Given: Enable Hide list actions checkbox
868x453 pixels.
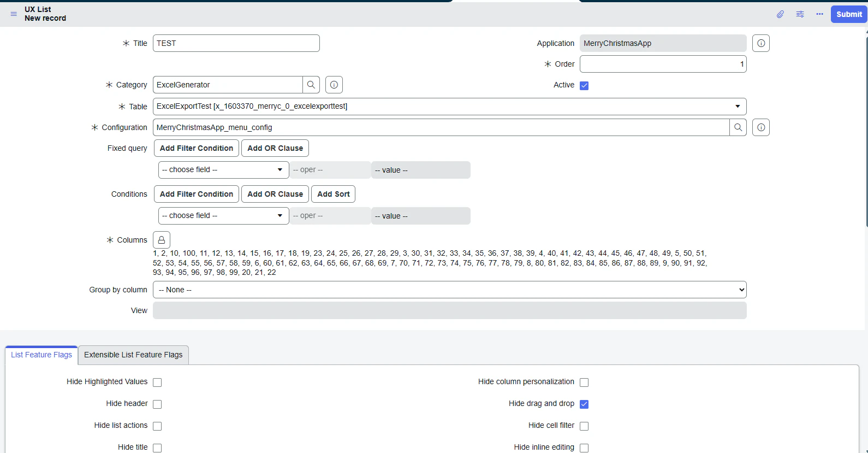Looking at the screenshot, I should point(157,426).
